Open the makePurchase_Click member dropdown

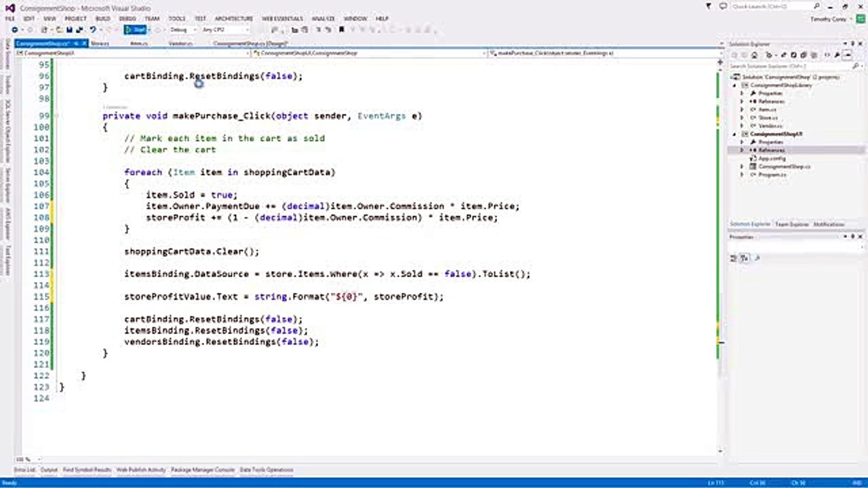coord(604,52)
